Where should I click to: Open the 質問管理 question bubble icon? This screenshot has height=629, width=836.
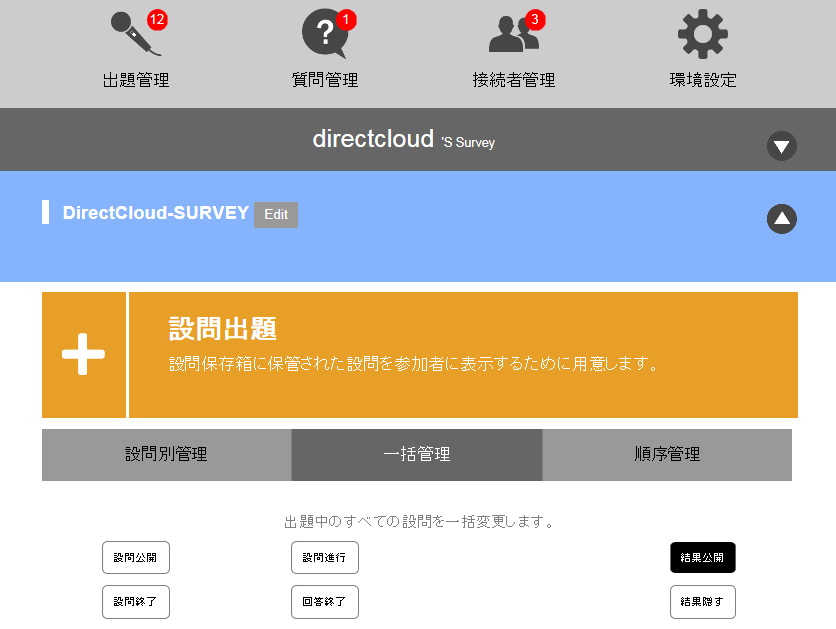[324, 34]
